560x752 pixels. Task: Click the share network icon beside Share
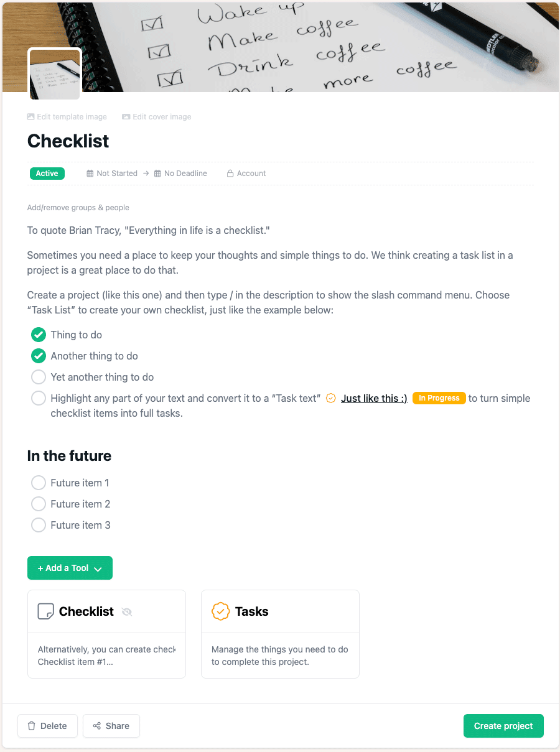tap(98, 726)
